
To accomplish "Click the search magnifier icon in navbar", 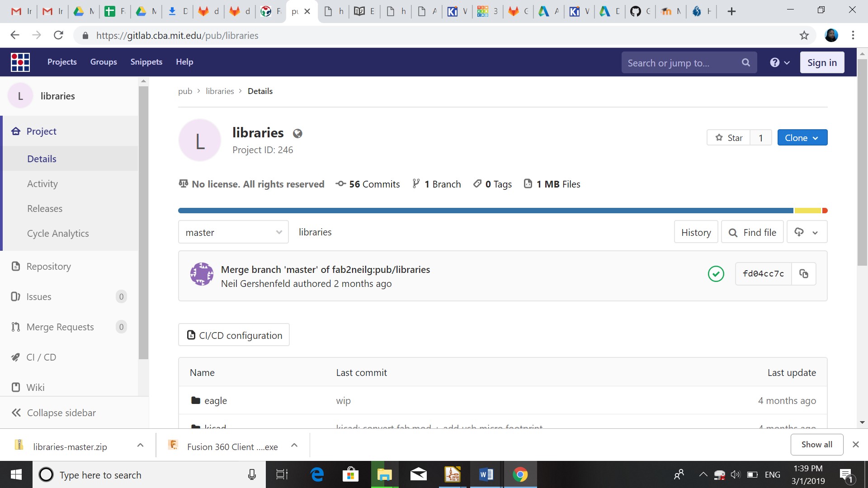I will pos(745,63).
